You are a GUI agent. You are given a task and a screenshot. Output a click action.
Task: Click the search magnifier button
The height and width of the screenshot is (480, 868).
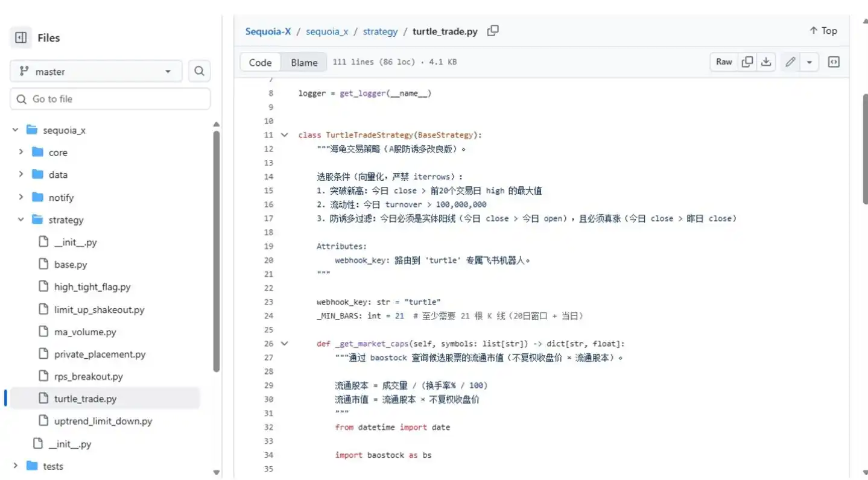pos(199,71)
